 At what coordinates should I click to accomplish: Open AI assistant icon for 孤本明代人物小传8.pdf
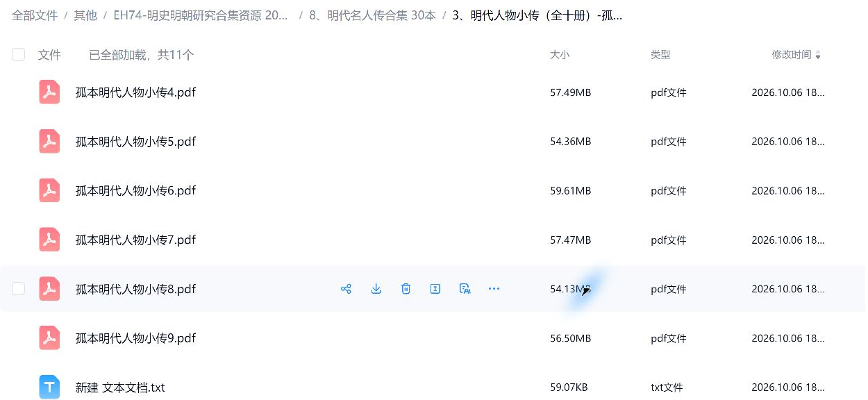(465, 289)
